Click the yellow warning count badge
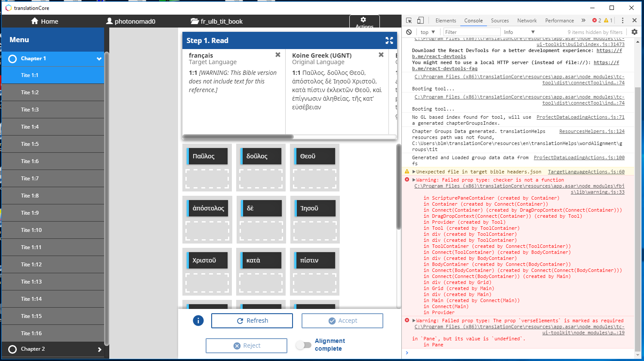The height and width of the screenshot is (361, 644). [x=608, y=20]
